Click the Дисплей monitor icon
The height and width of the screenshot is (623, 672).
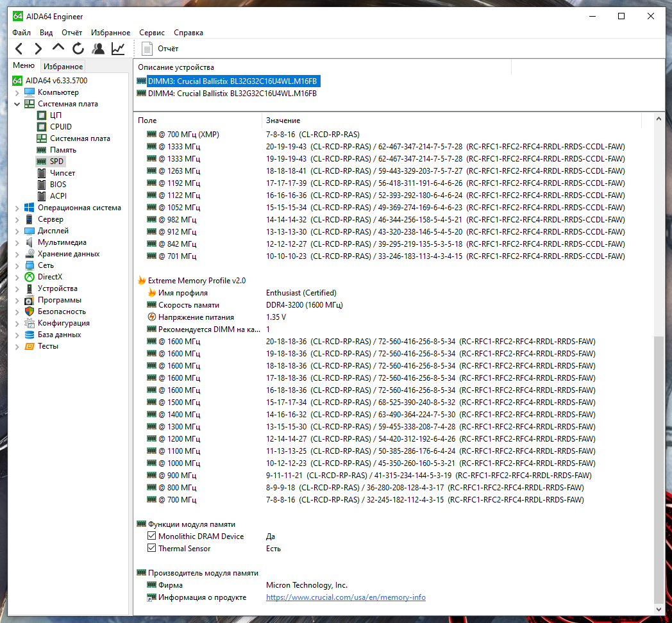29,231
